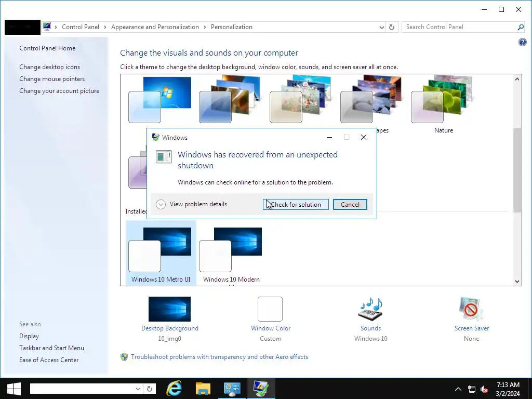532x399 pixels.
Task: Open the Help question mark icon
Action: pos(523,42)
